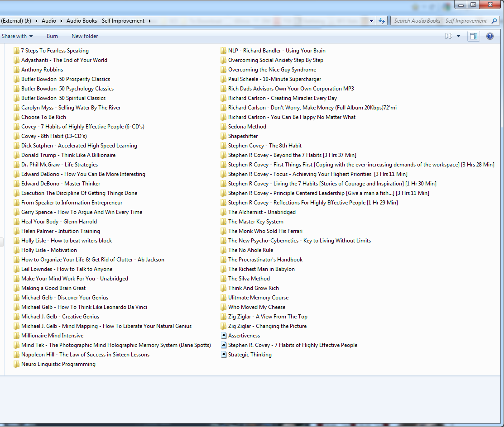
Task: Click the Help question mark icon
Action: (490, 36)
